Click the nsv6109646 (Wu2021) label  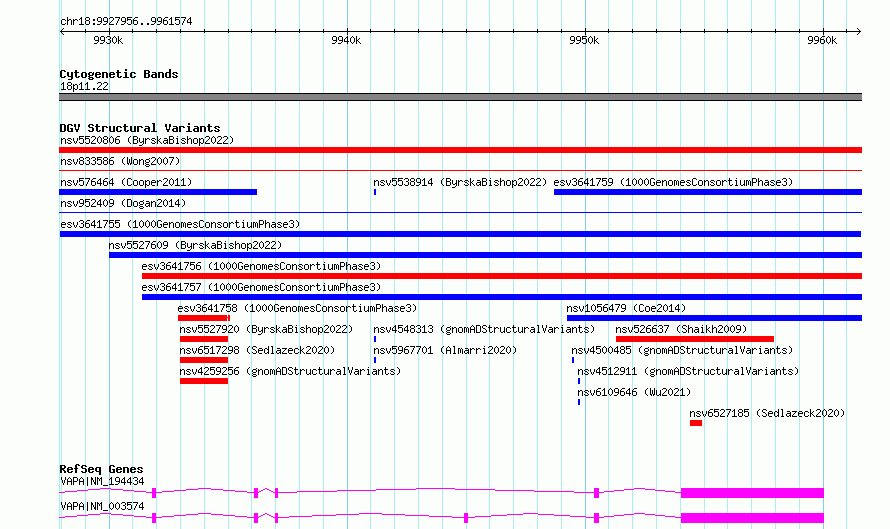[x=634, y=392]
